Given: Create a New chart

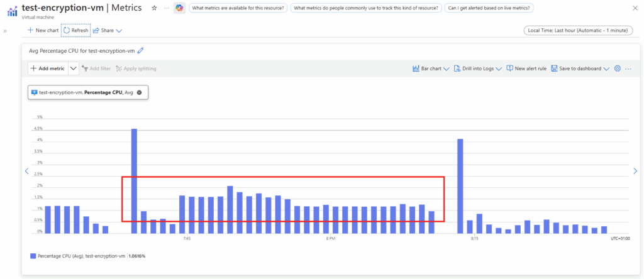Looking at the screenshot, I should [x=43, y=30].
